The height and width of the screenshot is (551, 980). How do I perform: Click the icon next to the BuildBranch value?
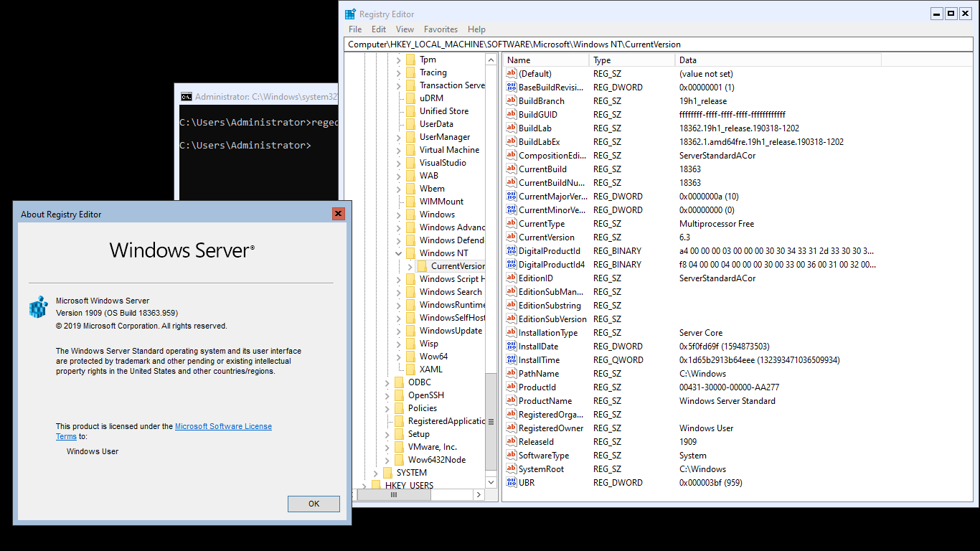pos(512,100)
